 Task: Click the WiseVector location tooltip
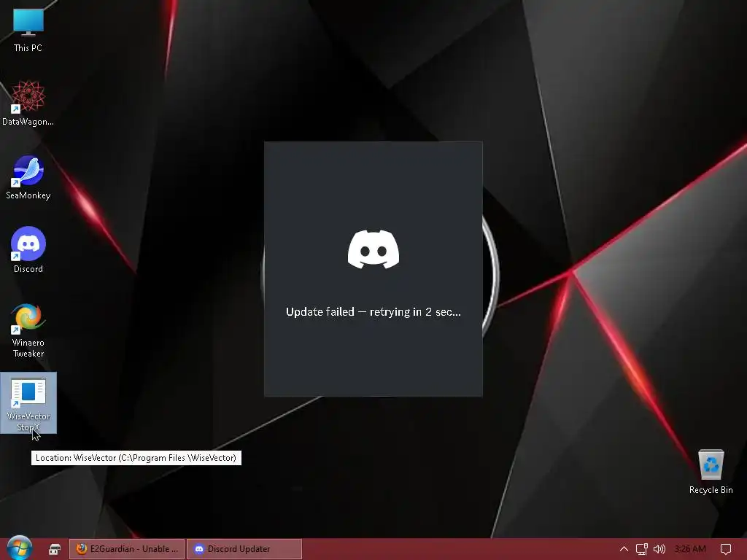[136, 458]
